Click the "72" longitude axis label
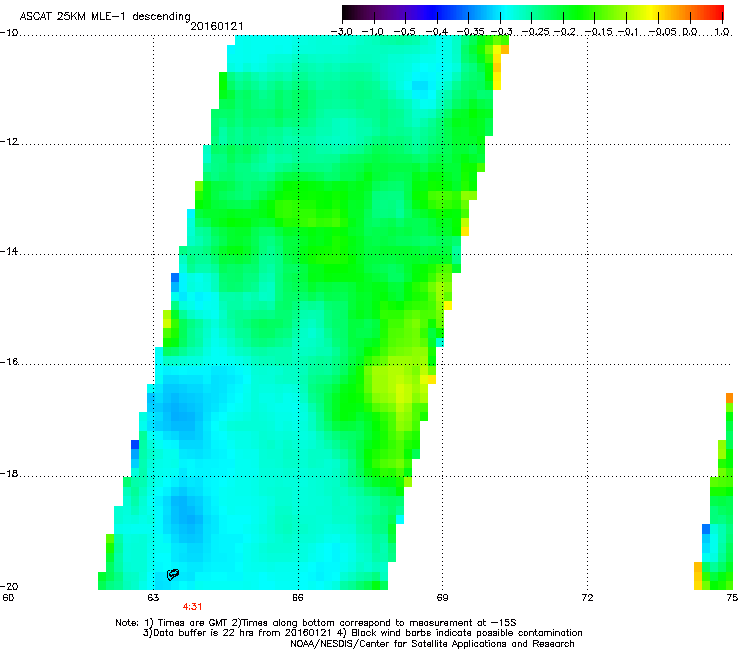Screen dimensions: 740x650 tap(587, 598)
